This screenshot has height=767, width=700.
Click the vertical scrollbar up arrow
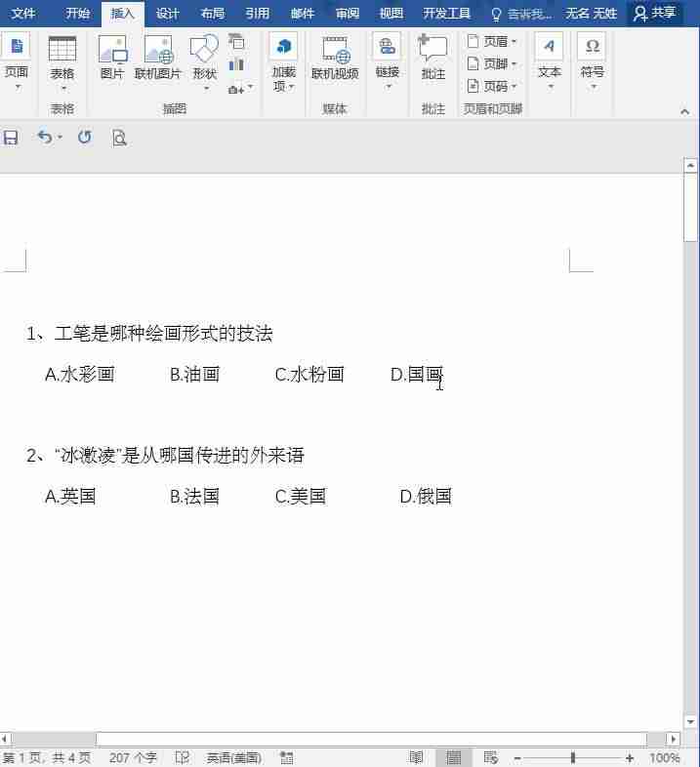pyautogui.click(x=690, y=165)
